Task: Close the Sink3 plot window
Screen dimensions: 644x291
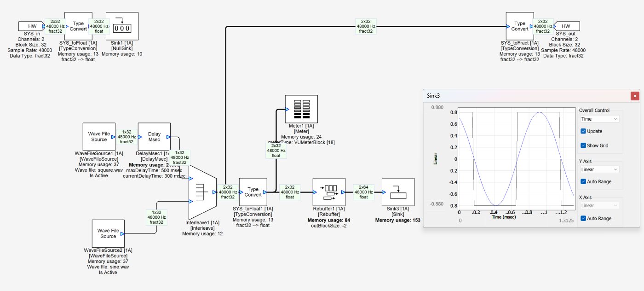Action: (635, 96)
